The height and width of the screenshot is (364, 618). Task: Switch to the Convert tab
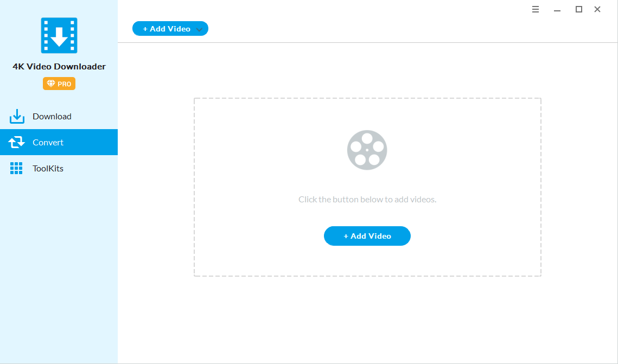[x=59, y=142]
